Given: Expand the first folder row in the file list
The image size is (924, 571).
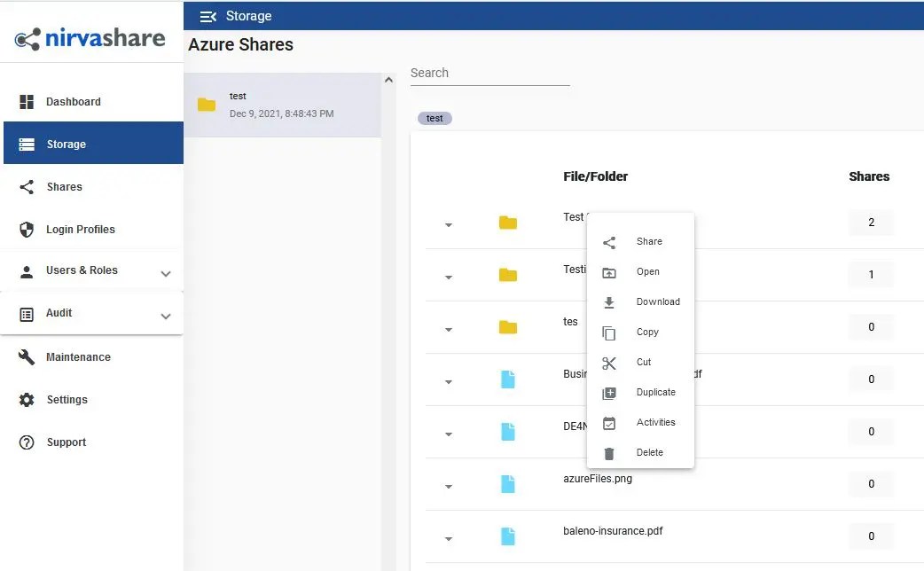Looking at the screenshot, I should point(448,224).
